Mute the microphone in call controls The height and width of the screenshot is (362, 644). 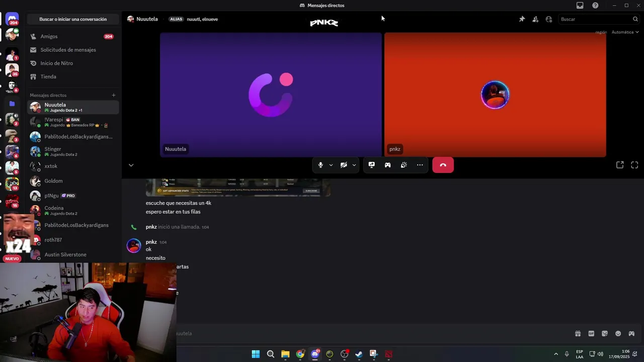(x=320, y=165)
